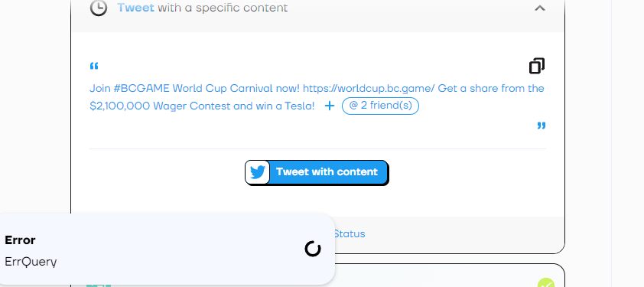Toggle the Tweet with a specific content header
This screenshot has width=644, height=287.
click(318, 8)
